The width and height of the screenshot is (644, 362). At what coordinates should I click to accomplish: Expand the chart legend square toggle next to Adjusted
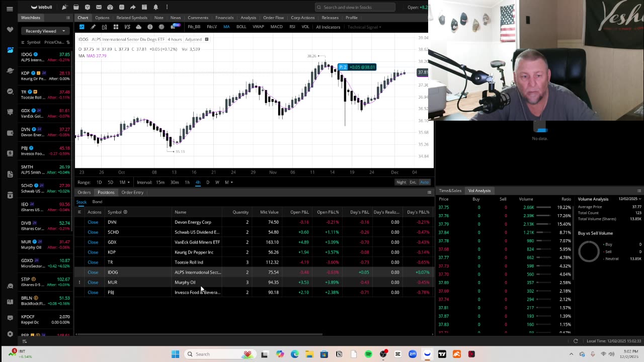point(206,39)
